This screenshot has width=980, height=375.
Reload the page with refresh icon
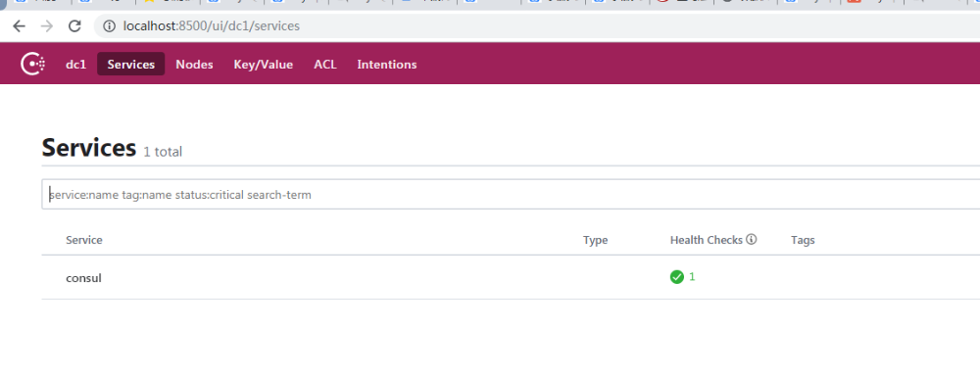coord(75,26)
